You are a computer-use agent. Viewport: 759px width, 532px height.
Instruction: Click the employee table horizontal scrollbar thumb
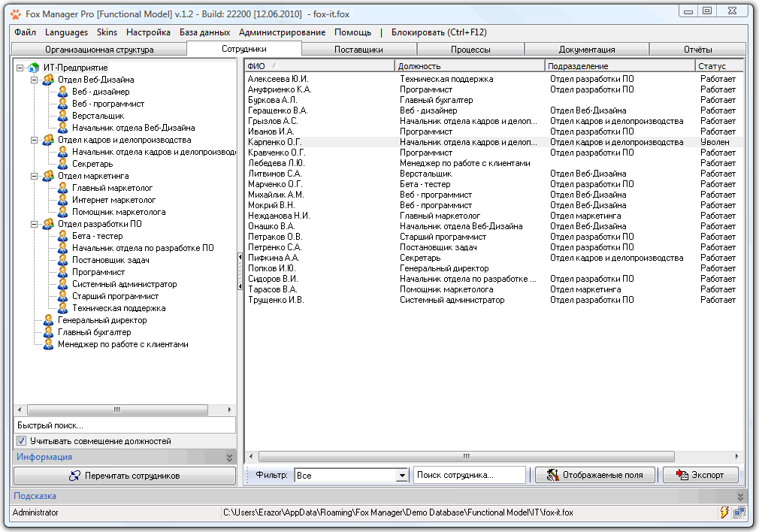coord(467,457)
